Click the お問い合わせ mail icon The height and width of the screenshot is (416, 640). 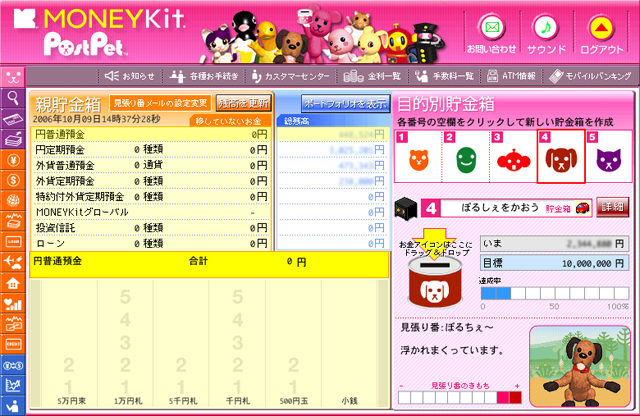pos(491,28)
